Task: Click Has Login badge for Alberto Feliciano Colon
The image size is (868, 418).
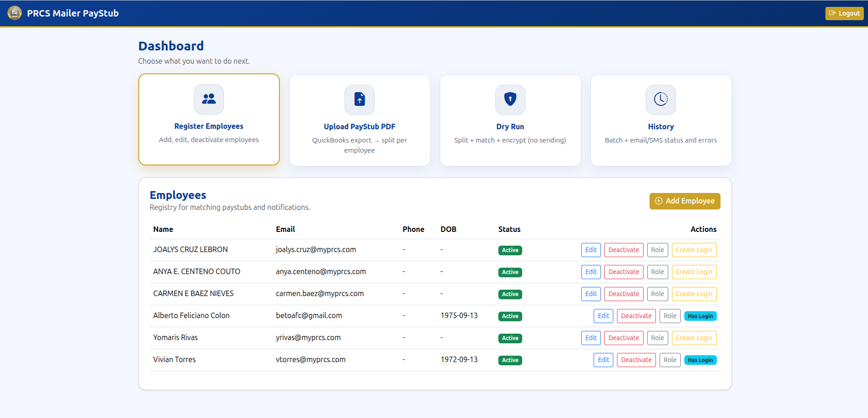Action: [700, 316]
